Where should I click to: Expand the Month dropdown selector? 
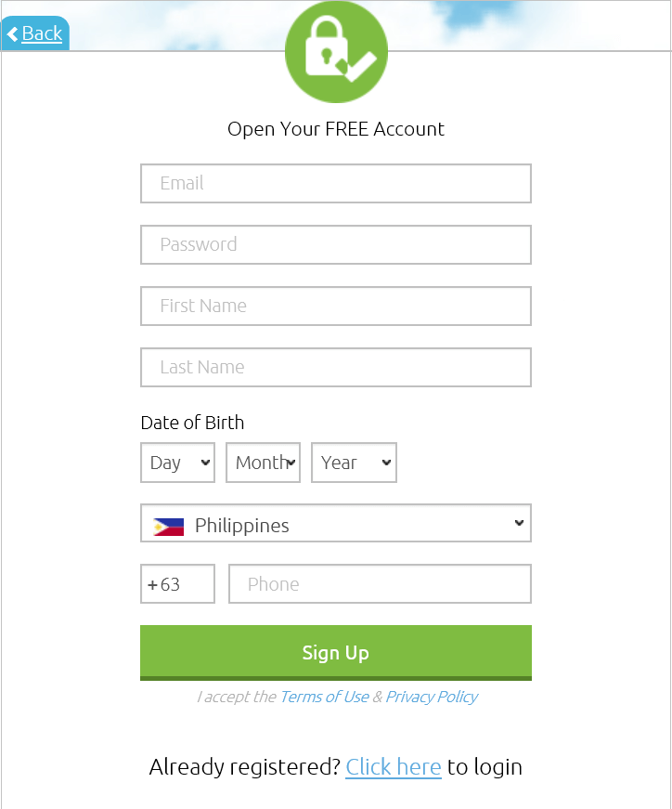(263, 463)
